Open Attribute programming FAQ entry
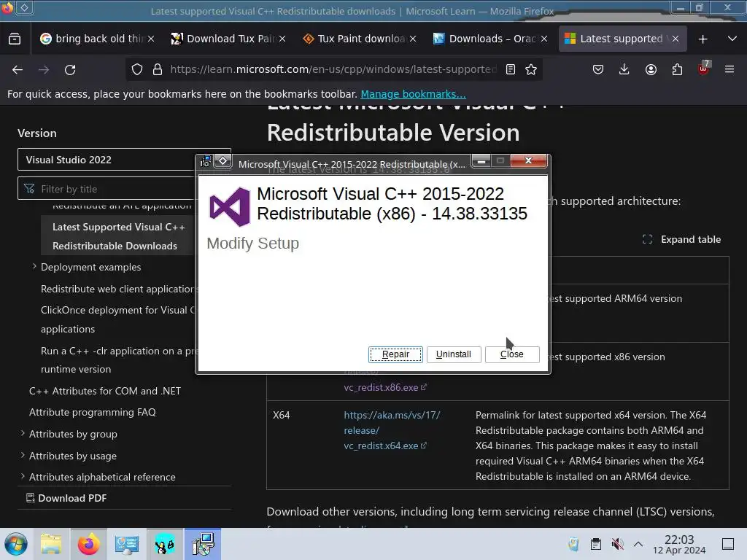This screenshot has width=747, height=560. pyautogui.click(x=93, y=413)
